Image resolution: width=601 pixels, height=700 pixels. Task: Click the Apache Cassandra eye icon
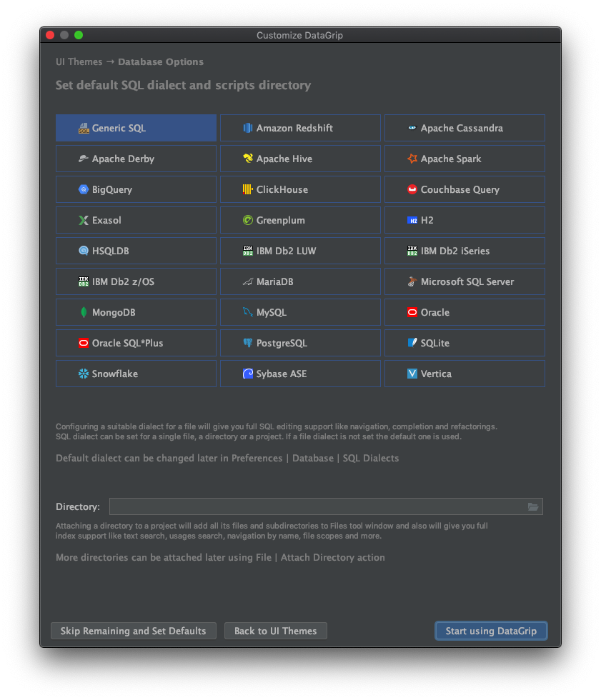412,128
